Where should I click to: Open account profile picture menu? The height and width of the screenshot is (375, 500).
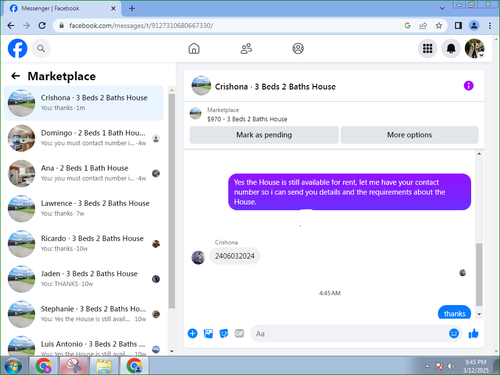[475, 49]
